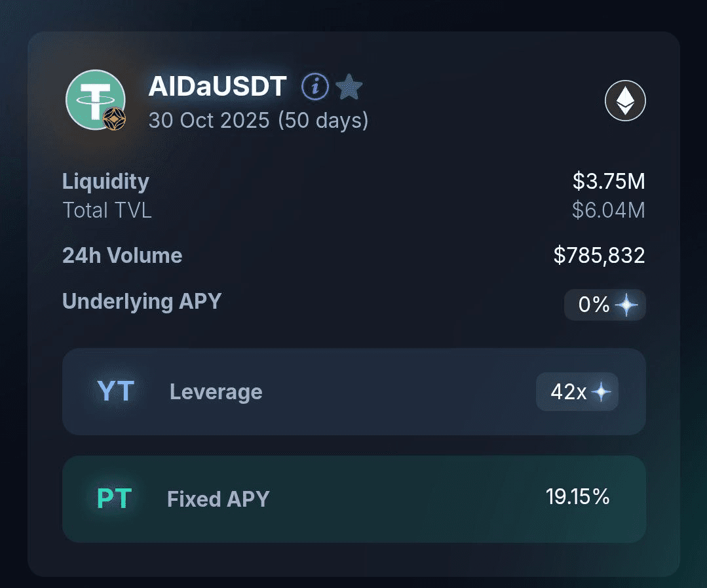Screen dimensions: 707x588
Task: Click the info icon beside AIDaUSDT
Action: (315, 86)
